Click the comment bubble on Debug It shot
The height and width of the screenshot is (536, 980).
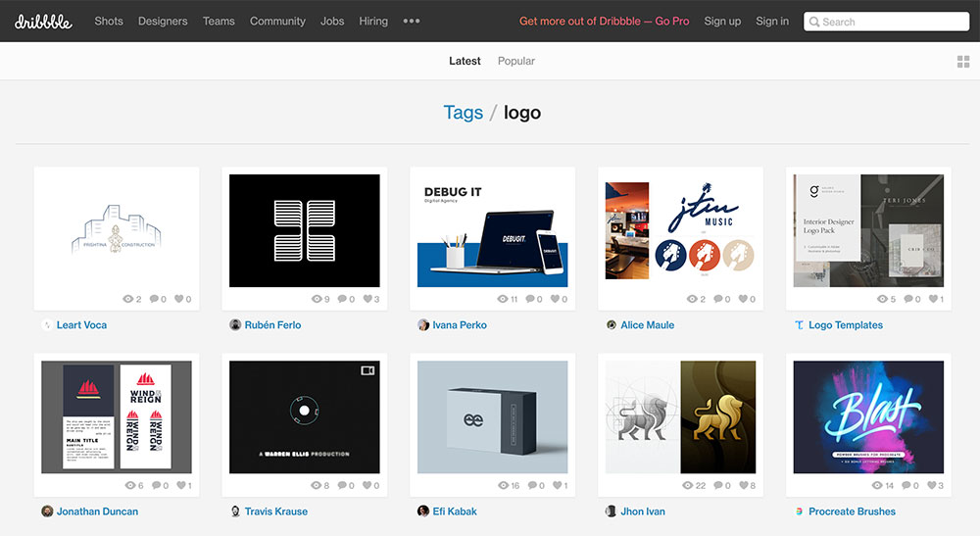click(x=530, y=299)
